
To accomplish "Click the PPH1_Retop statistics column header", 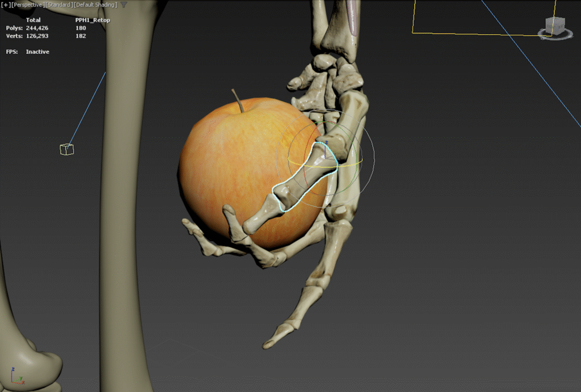I will click(92, 20).
